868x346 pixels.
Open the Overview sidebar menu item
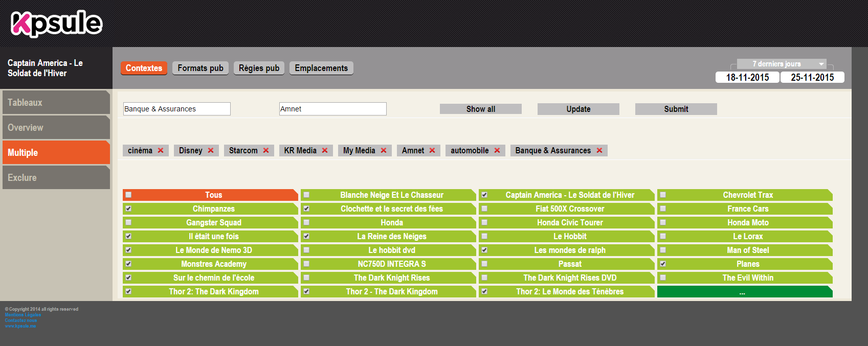(56, 128)
